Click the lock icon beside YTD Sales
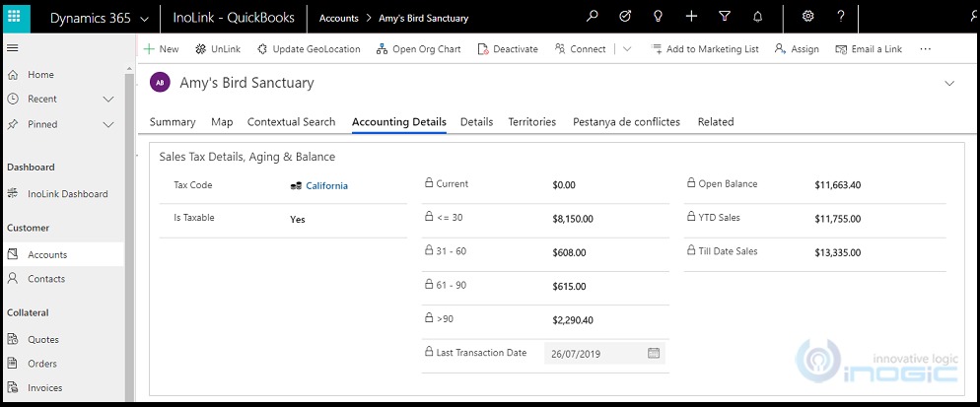The width and height of the screenshot is (980, 407). pos(690,217)
